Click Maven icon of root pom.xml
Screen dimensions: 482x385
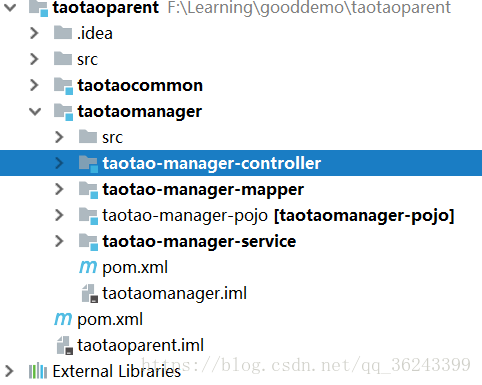63,319
